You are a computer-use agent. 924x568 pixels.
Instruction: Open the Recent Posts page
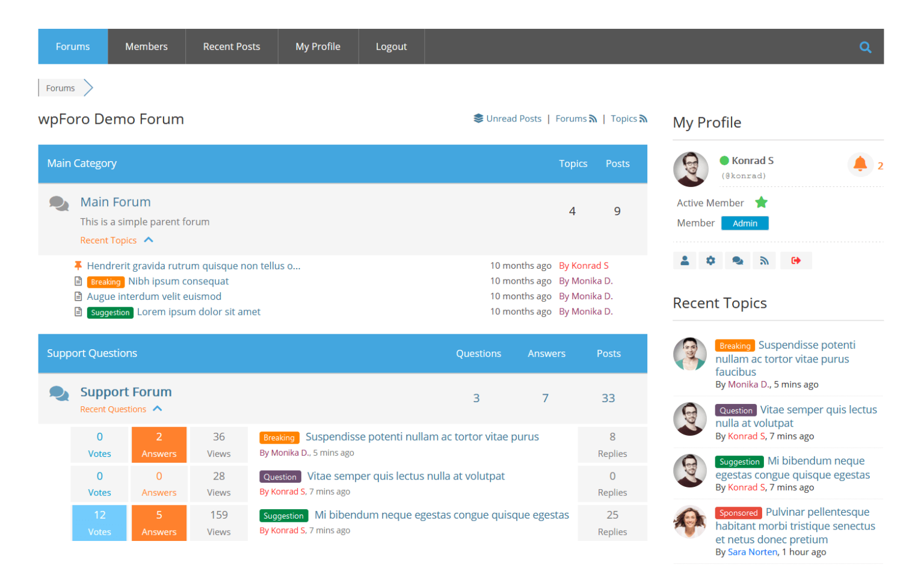coord(231,46)
